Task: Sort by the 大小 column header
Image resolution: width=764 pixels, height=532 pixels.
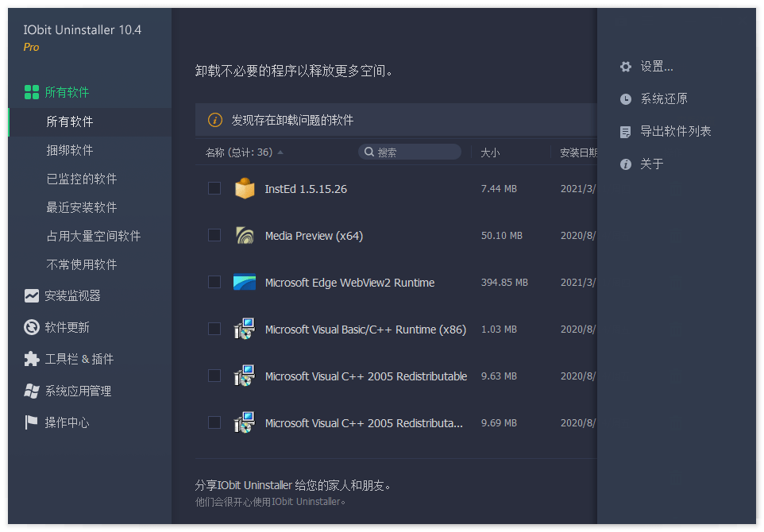Action: click(490, 153)
